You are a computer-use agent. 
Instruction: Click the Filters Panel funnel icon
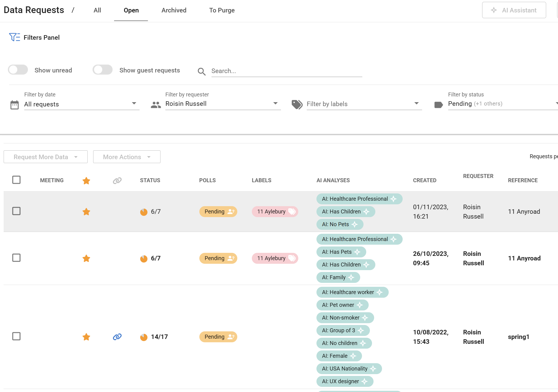(14, 37)
